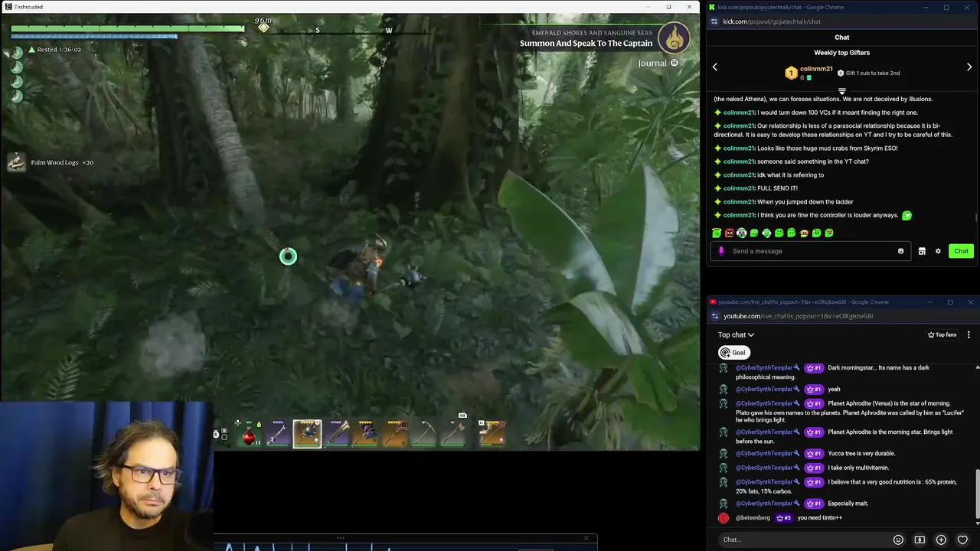Screen dimensions: 980x551
Task: Click the compass distance marker 96m
Action: (263, 25)
